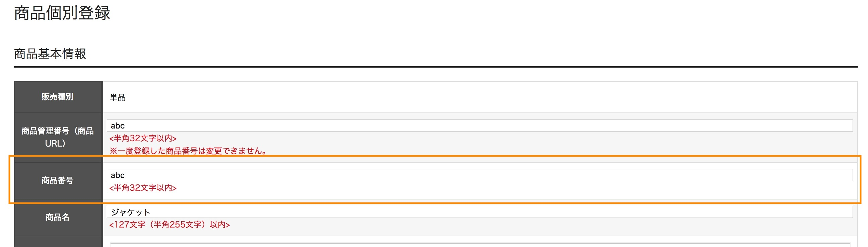Click the 商品番号 label cell
The height and width of the screenshot is (247, 868).
click(x=58, y=181)
